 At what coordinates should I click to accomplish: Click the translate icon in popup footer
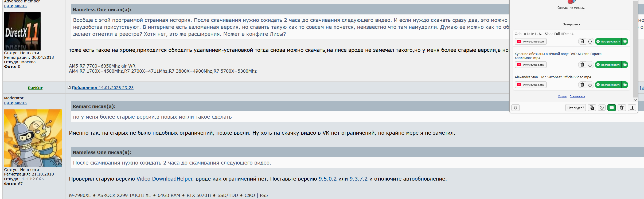[x=592, y=108]
